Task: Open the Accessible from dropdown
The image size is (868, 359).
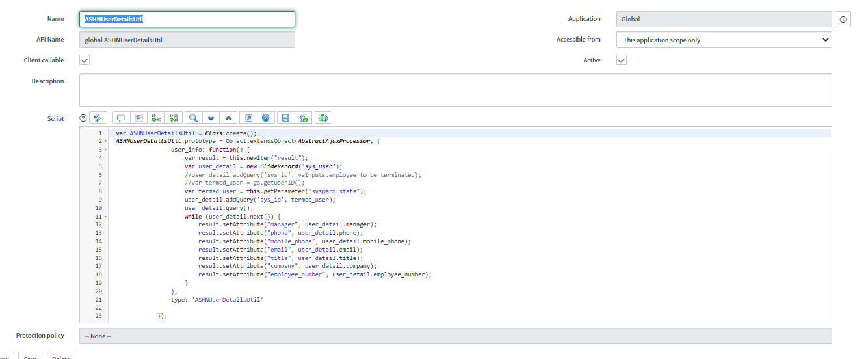Action: tap(724, 40)
